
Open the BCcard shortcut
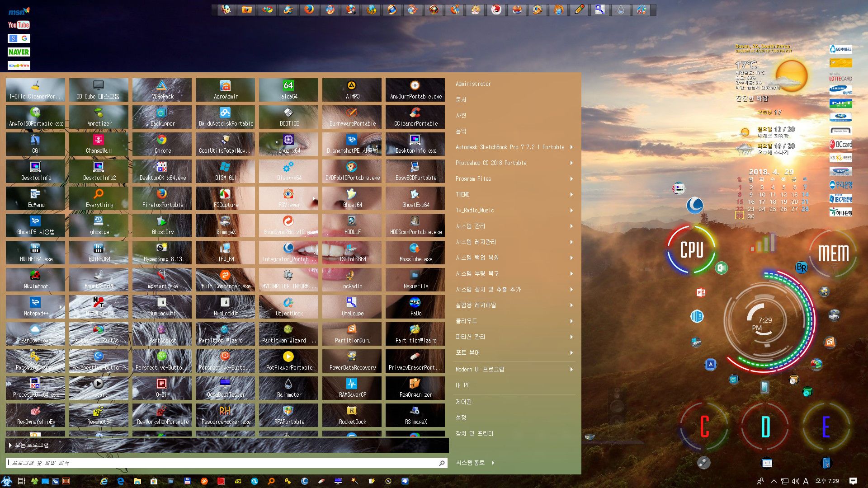(x=841, y=144)
